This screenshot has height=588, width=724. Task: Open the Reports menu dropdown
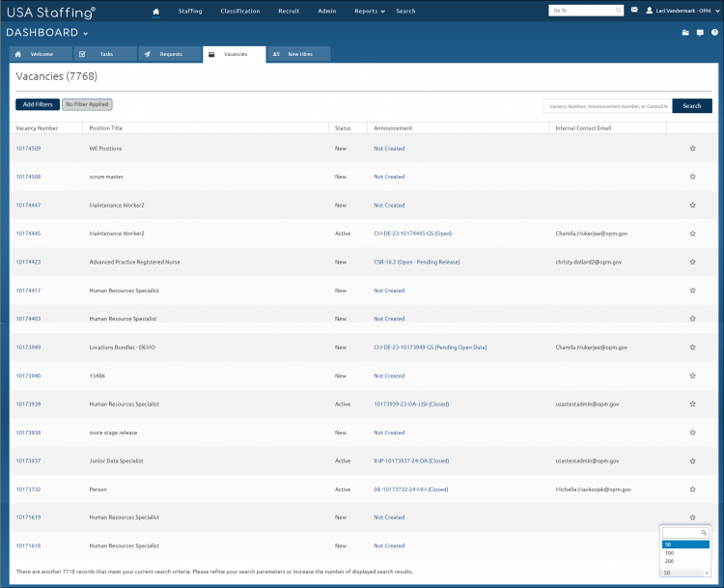[x=370, y=11]
